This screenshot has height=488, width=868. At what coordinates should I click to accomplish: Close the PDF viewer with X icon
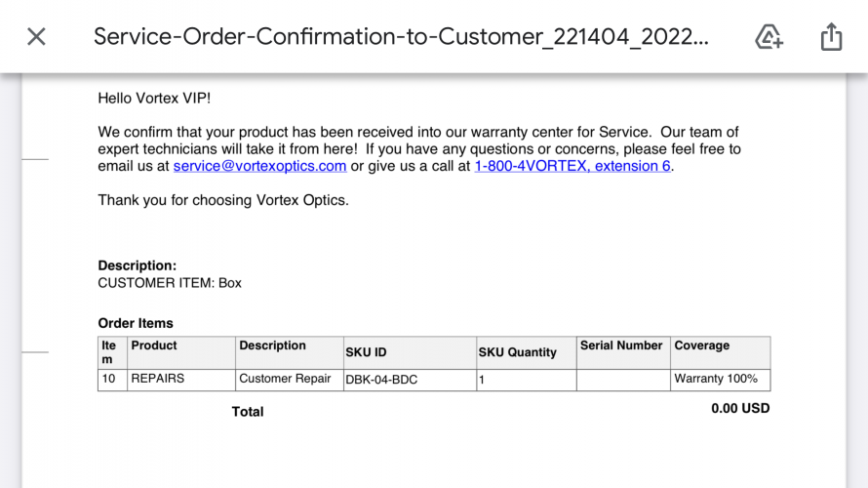(x=36, y=37)
